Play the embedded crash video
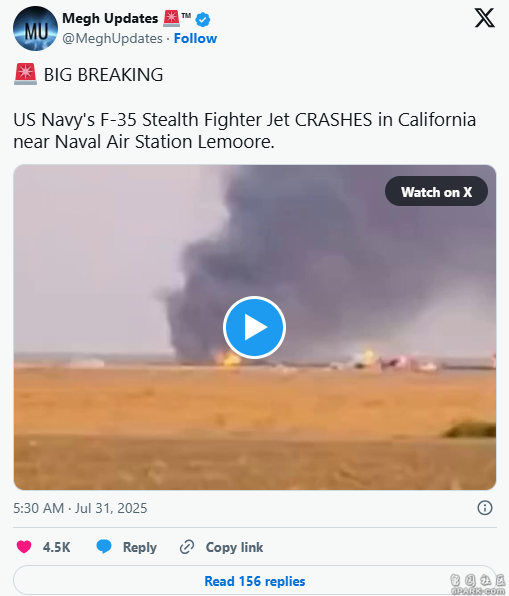This screenshot has height=596, width=509. 254,327
